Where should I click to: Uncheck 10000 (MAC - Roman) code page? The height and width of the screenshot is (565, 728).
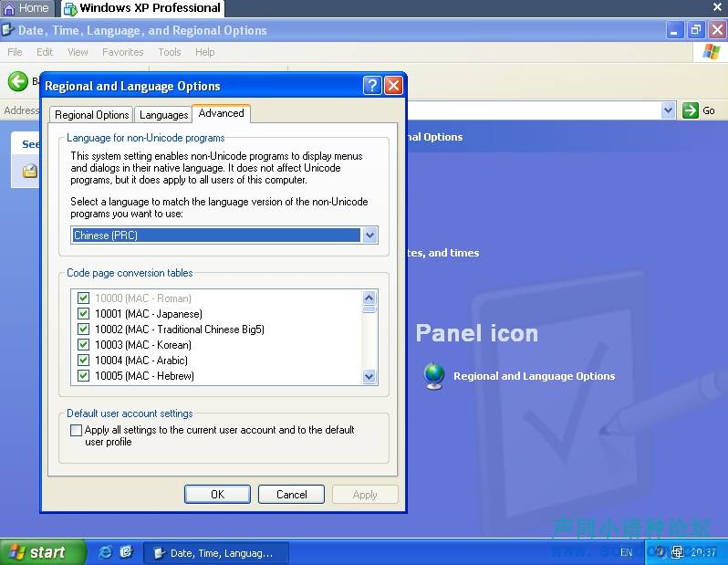(84, 298)
